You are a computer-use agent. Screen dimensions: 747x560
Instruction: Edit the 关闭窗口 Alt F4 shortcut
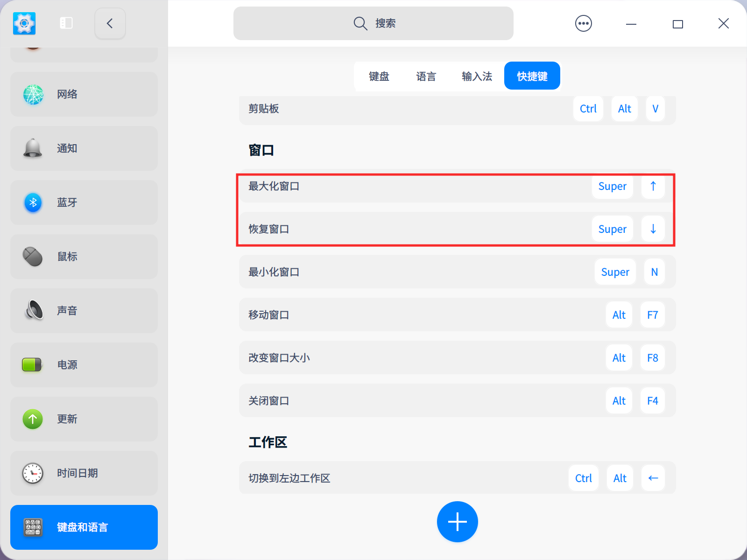click(652, 400)
